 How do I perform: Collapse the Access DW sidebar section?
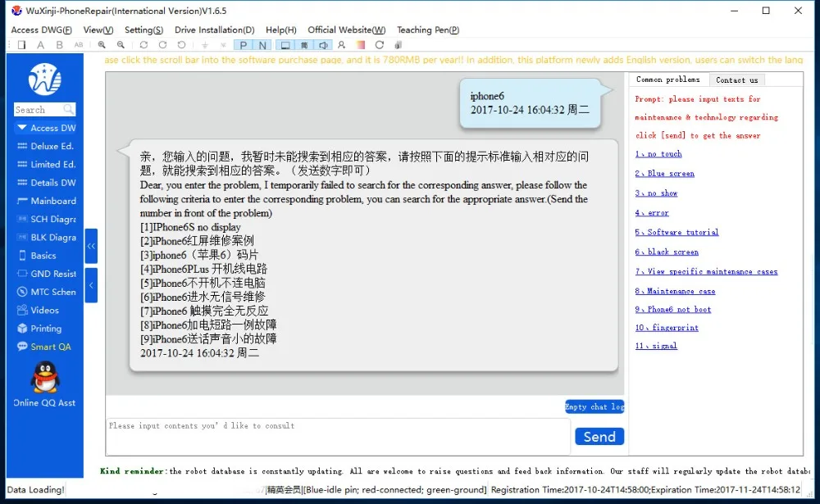pyautogui.click(x=46, y=128)
